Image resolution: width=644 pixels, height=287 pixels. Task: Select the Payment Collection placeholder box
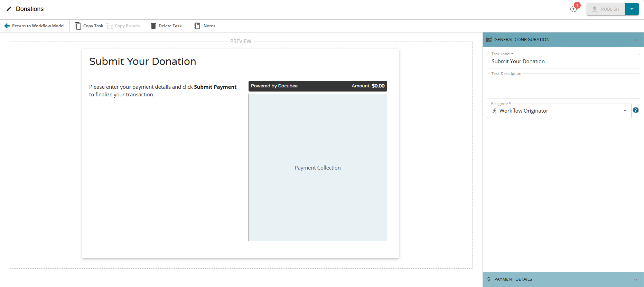(x=318, y=168)
